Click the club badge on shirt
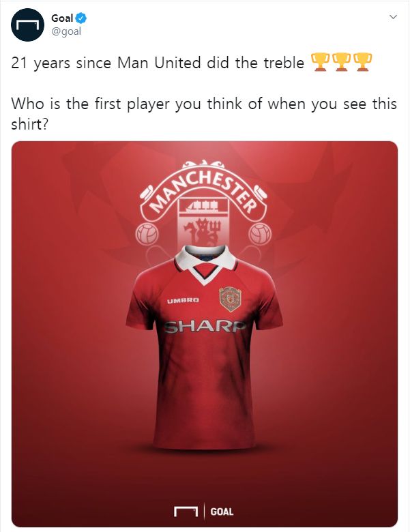 tap(230, 299)
